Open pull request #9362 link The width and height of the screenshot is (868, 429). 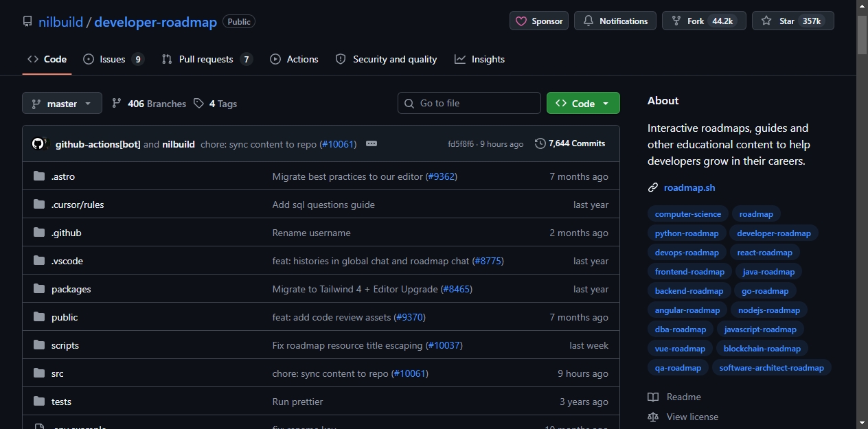coord(441,176)
